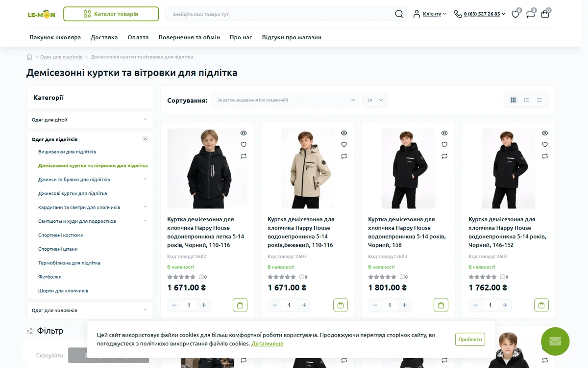Open the wishlist heart icon in header
Image resolution: width=588 pixels, height=368 pixels.
tap(515, 14)
